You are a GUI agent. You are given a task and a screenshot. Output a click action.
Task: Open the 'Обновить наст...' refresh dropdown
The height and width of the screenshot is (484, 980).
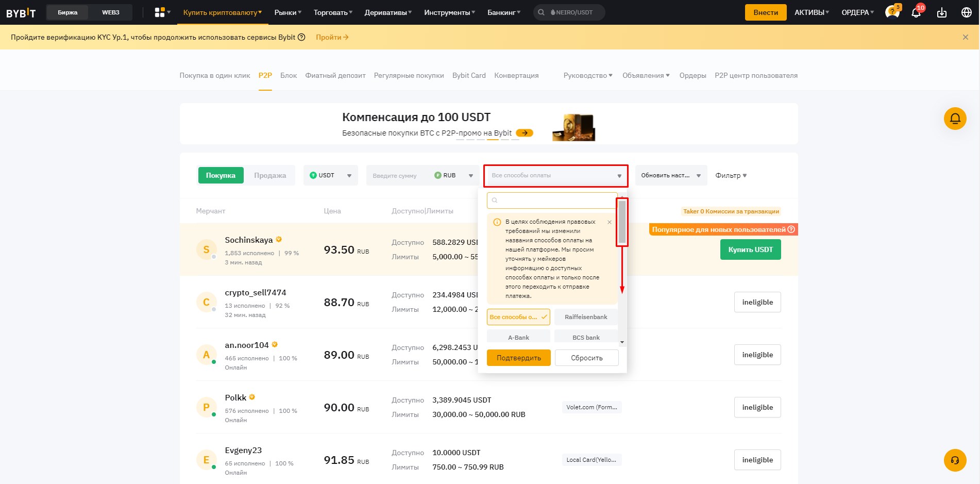(671, 175)
